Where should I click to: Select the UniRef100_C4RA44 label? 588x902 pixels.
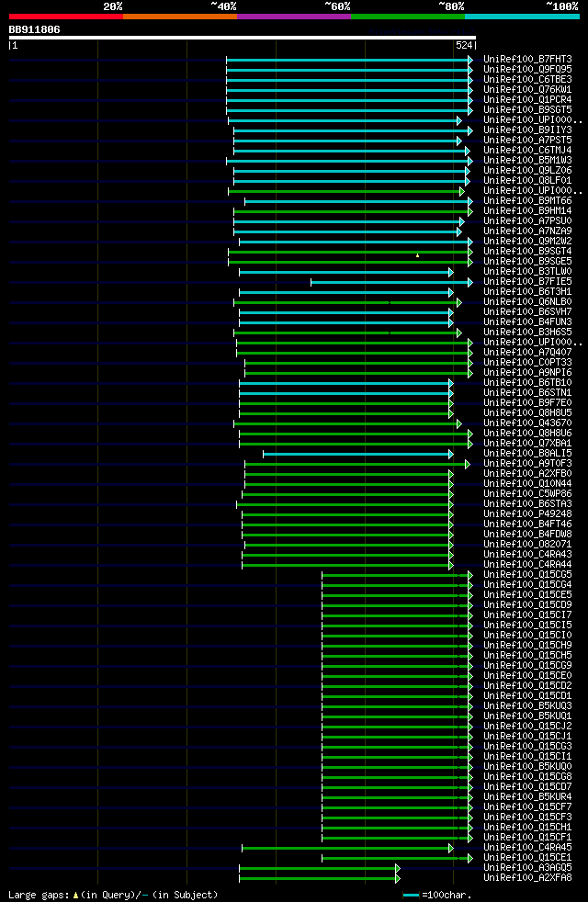coord(527,564)
